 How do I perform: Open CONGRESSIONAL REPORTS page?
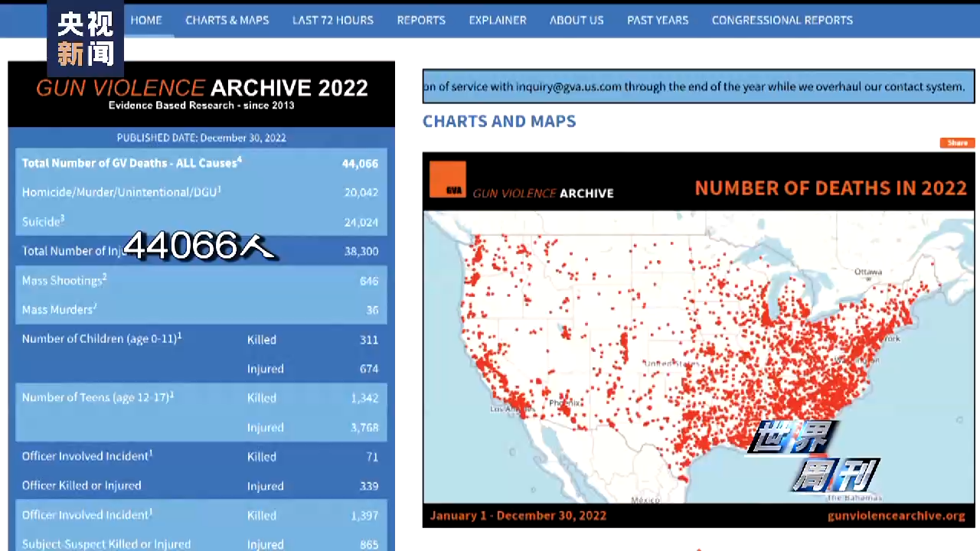(x=782, y=20)
